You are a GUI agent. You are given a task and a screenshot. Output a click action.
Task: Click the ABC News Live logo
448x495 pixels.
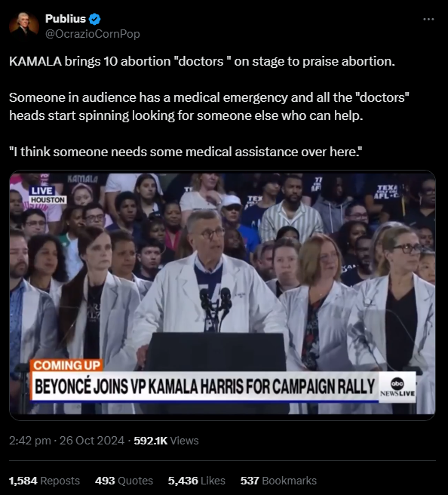point(397,387)
